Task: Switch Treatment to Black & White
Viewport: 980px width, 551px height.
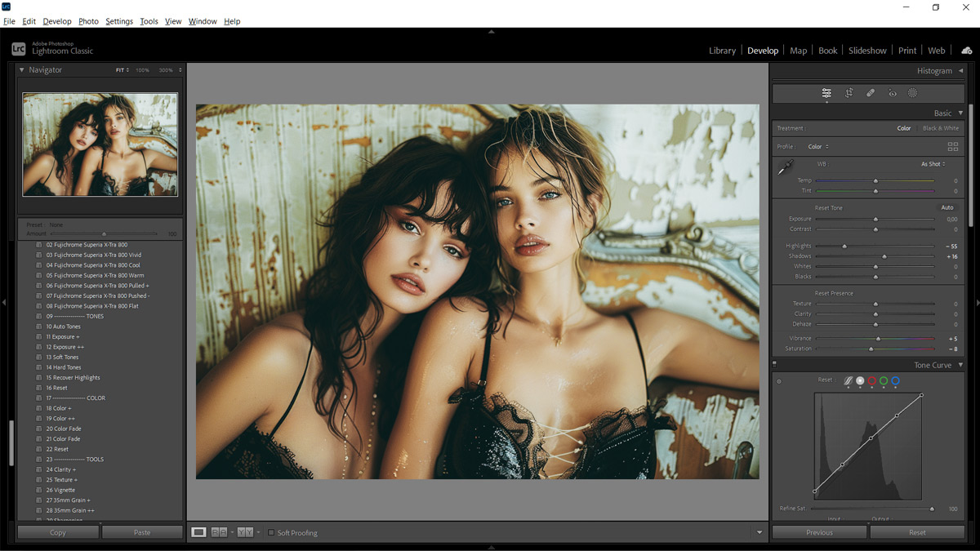Action: click(940, 128)
